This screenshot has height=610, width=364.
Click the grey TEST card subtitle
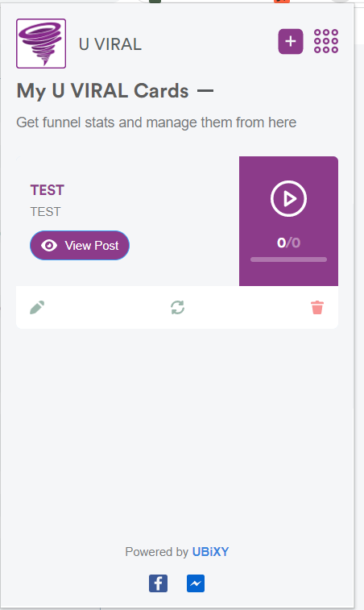click(x=45, y=212)
